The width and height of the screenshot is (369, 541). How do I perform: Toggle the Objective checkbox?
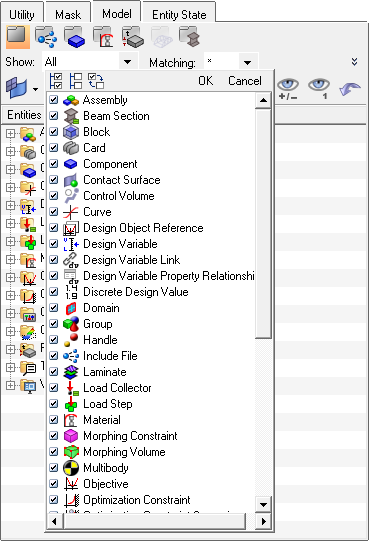click(x=54, y=483)
